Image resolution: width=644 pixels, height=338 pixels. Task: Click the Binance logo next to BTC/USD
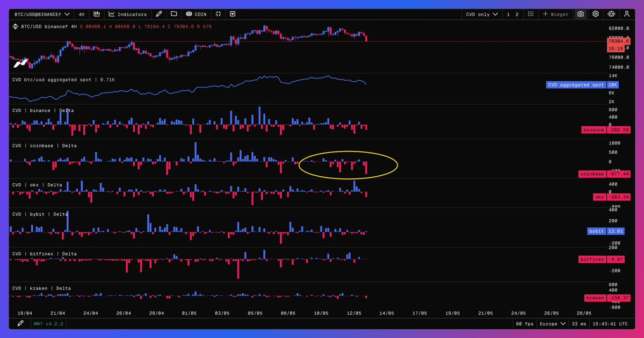[x=15, y=26]
